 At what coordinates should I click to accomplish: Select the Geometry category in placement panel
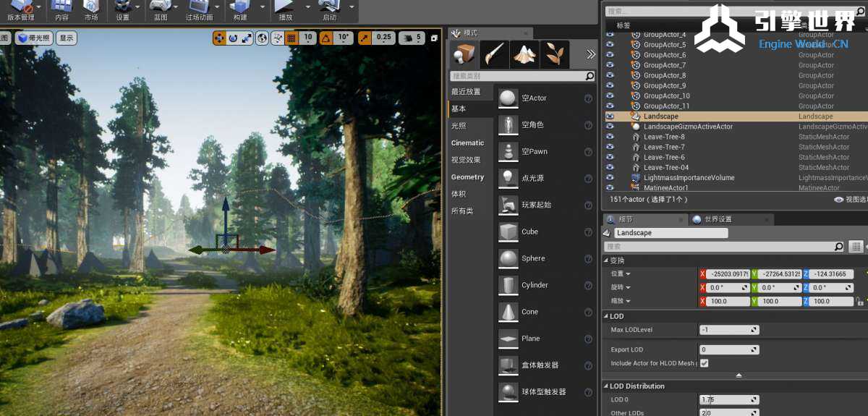click(x=467, y=177)
